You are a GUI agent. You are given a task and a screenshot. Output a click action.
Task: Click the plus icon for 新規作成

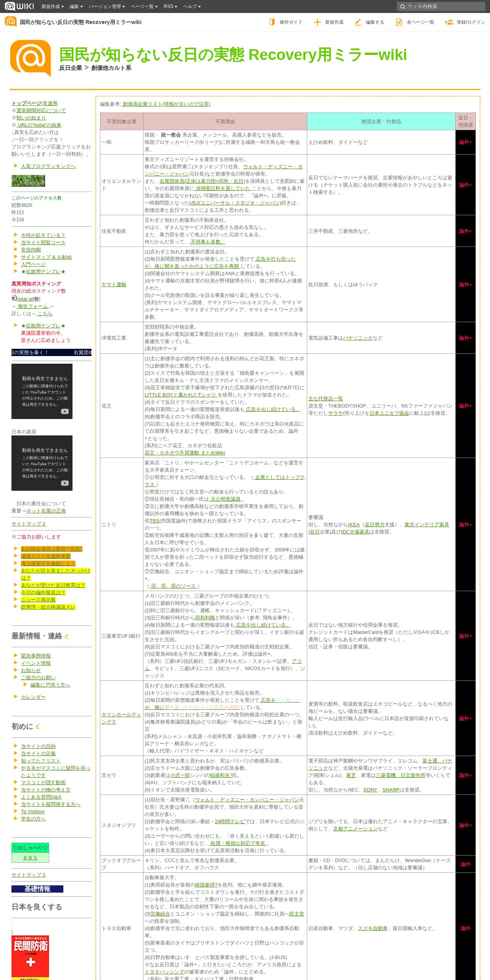pyautogui.click(x=317, y=22)
